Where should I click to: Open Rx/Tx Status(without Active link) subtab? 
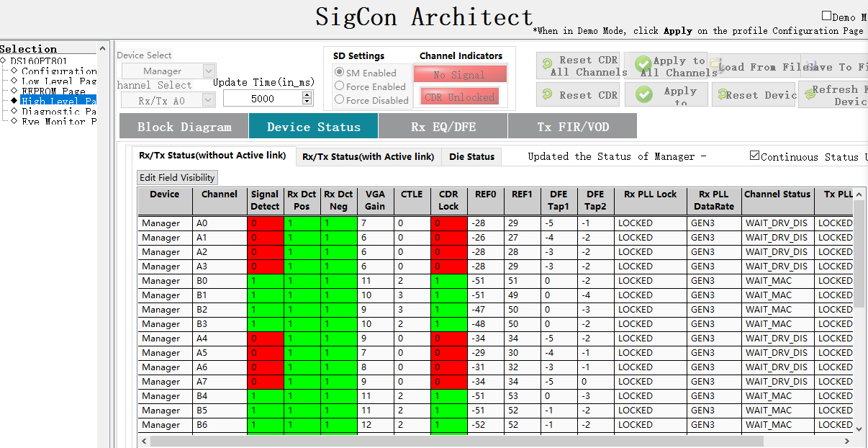[x=212, y=156]
